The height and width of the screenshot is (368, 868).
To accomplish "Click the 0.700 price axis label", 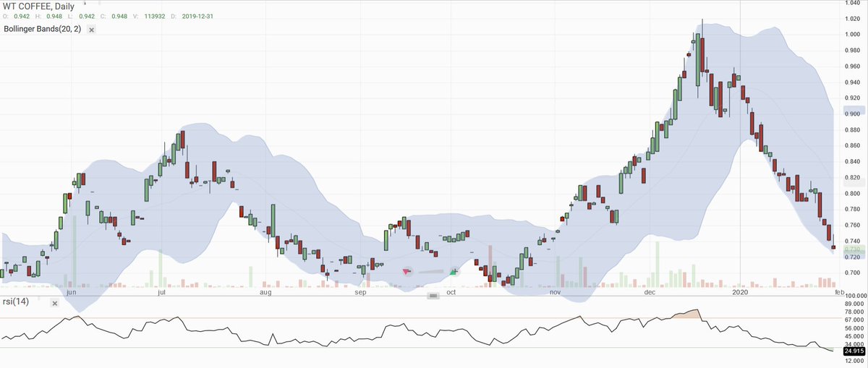I will coord(854,273).
